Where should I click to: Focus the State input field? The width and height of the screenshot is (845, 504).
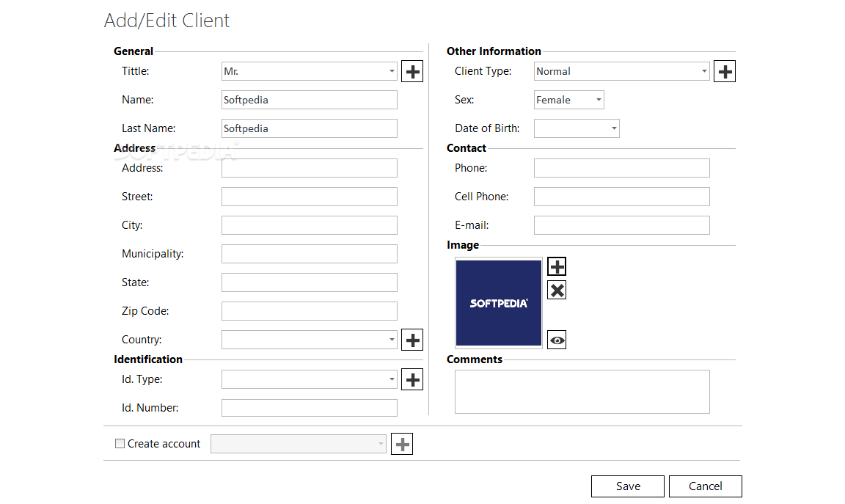pos(310,282)
